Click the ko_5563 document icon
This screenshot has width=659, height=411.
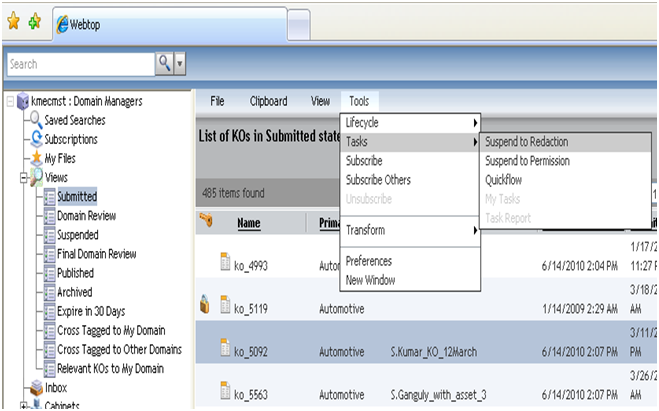pyautogui.click(x=225, y=390)
